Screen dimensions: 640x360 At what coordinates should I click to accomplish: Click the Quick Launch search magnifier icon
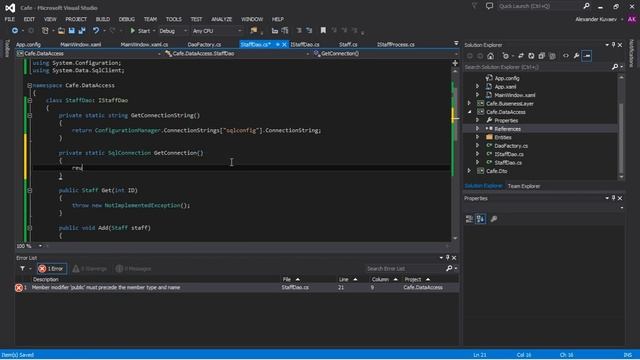(587, 6)
